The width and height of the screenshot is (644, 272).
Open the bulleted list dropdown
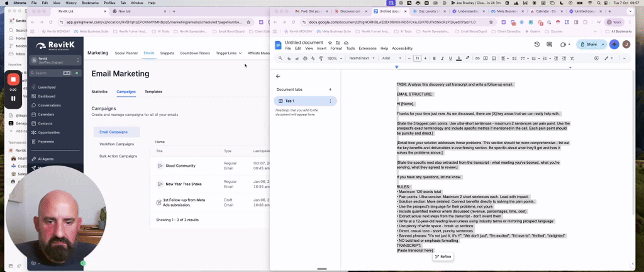point(535,59)
